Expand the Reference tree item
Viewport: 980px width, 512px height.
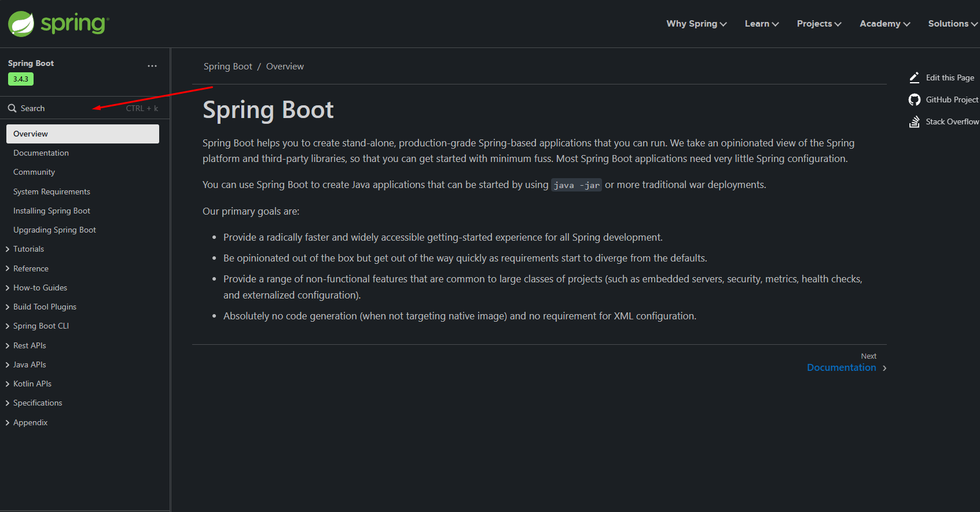click(x=8, y=268)
